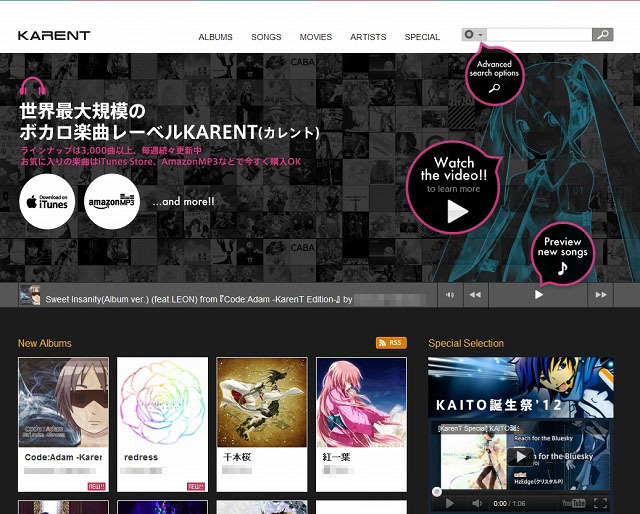Image resolution: width=640 pixels, height=514 pixels.
Task: Click the now-playing album cover thumbnail
Action: (x=30, y=295)
